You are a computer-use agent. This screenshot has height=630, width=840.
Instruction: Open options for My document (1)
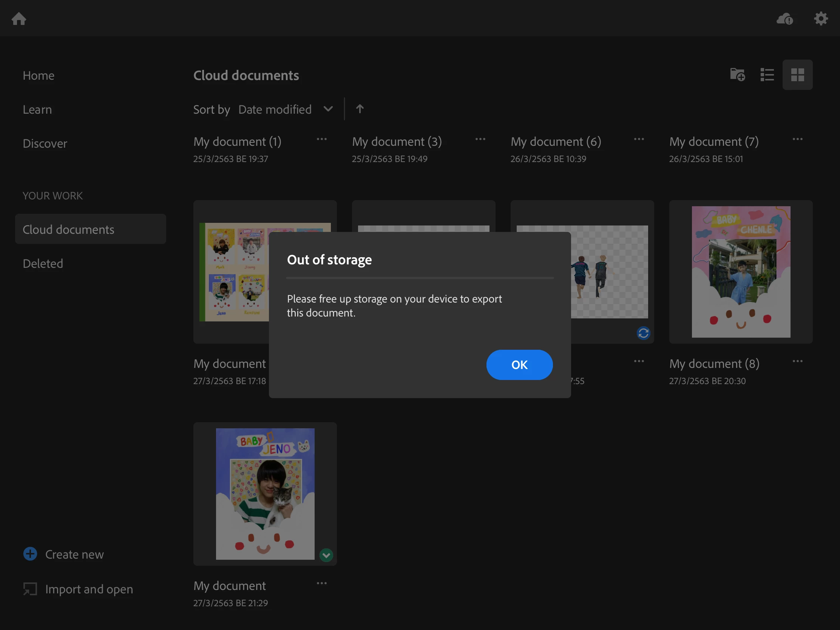[x=322, y=139]
